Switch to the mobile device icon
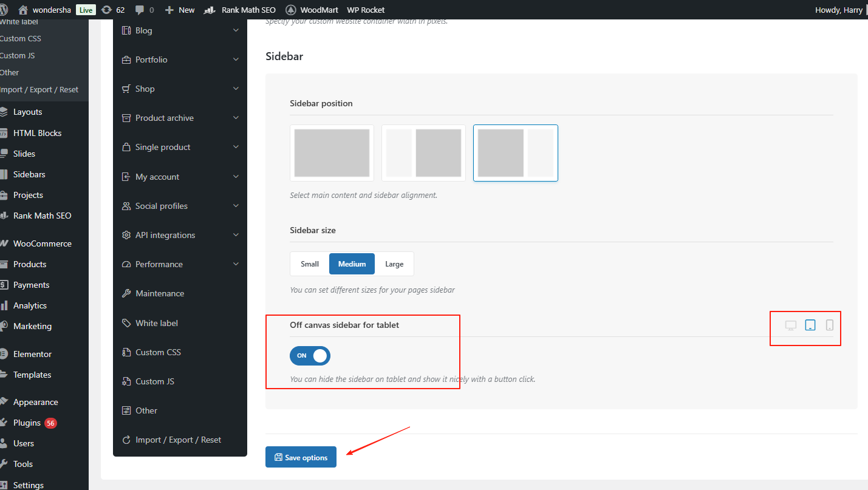This screenshot has width=868, height=490. 829,325
